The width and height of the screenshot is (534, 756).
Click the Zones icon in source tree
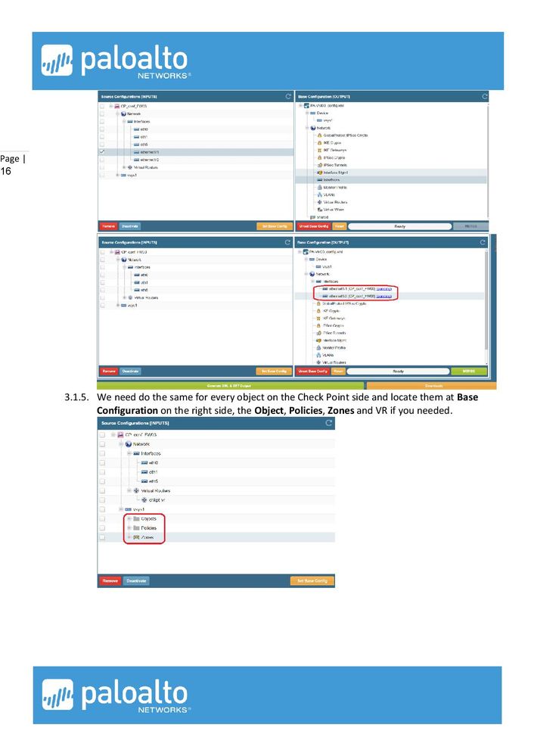(x=136, y=537)
